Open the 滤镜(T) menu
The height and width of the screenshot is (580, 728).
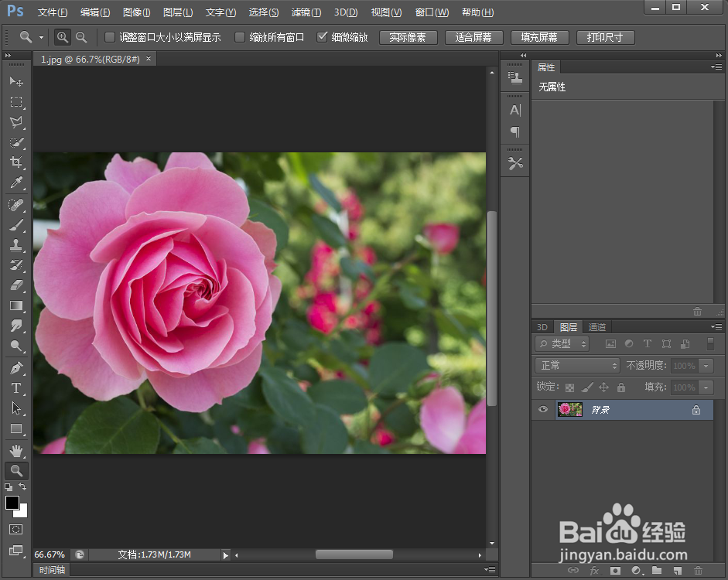[306, 12]
